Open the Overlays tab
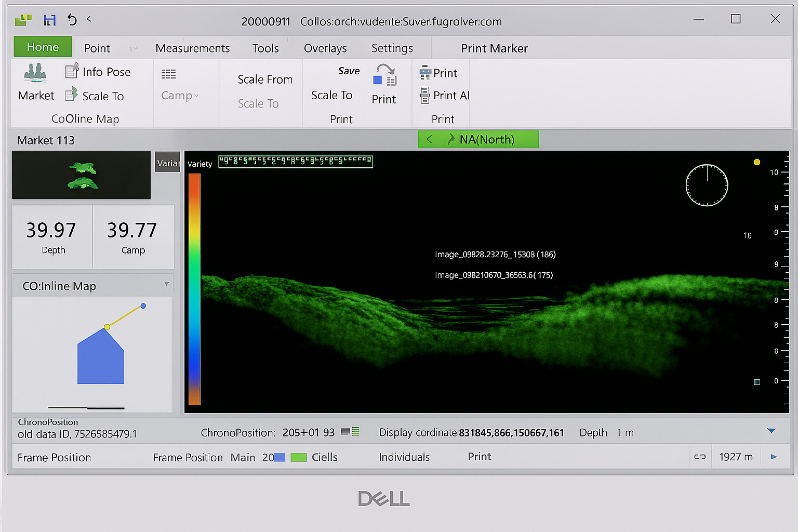 [x=325, y=48]
